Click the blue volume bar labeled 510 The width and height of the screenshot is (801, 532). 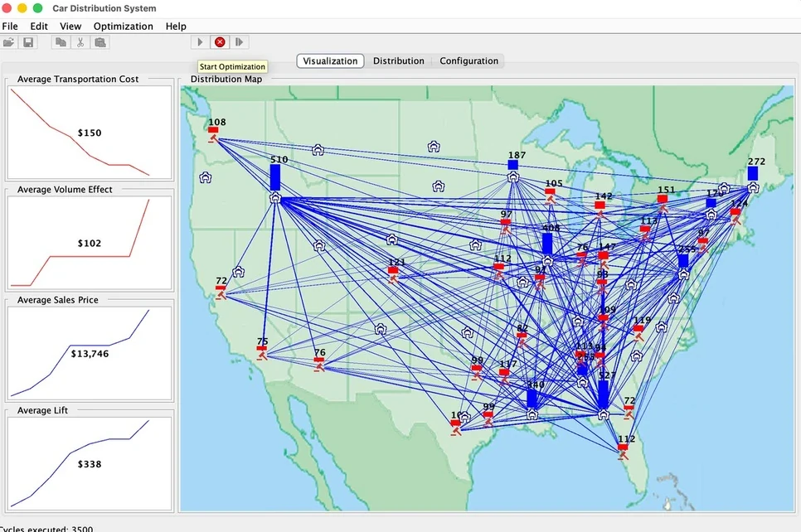(275, 177)
